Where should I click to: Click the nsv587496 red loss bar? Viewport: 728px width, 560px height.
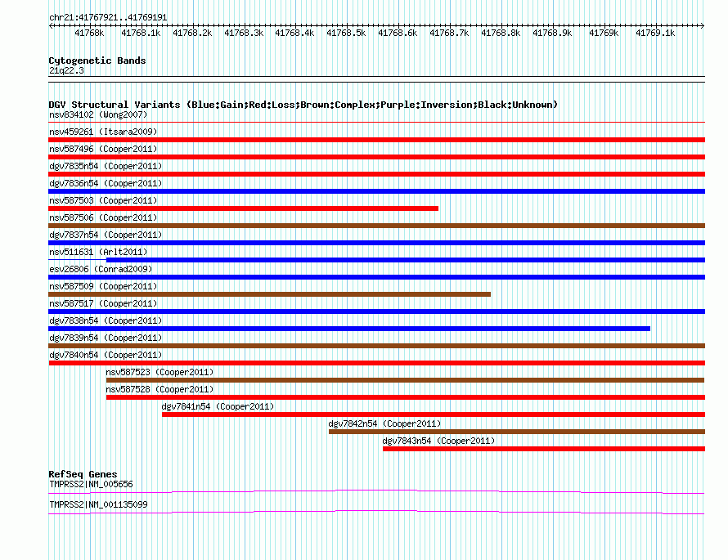pos(376,157)
